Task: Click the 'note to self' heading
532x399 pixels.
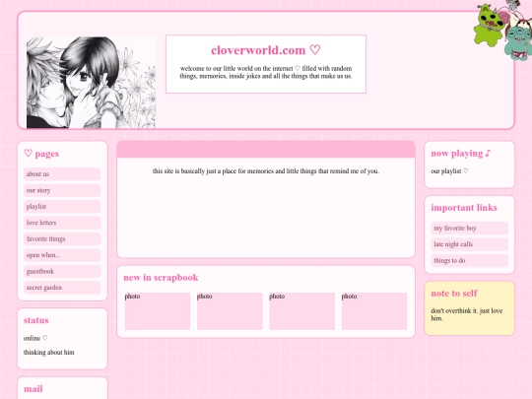Action: pyautogui.click(x=454, y=294)
